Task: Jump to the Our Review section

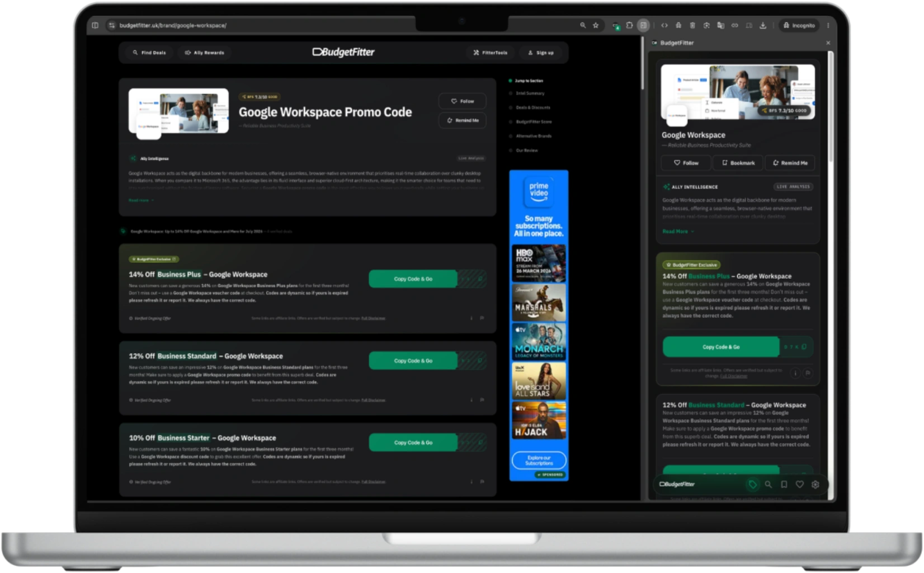Action: (526, 151)
